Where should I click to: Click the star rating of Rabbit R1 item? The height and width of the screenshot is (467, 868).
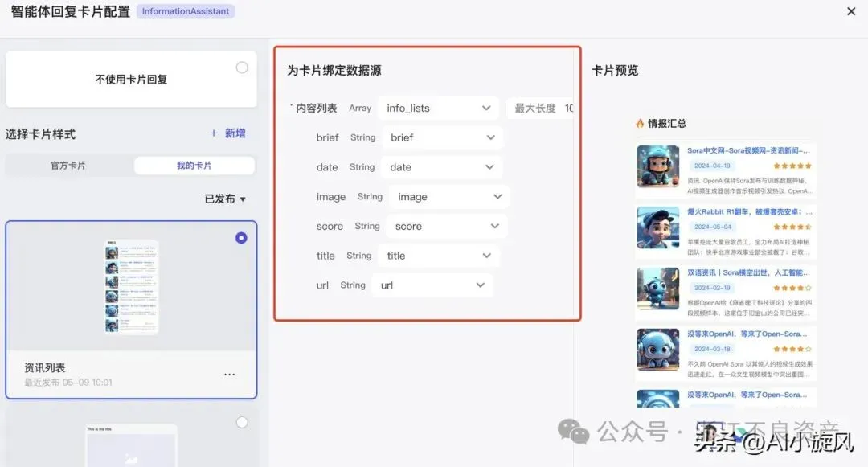(x=792, y=227)
